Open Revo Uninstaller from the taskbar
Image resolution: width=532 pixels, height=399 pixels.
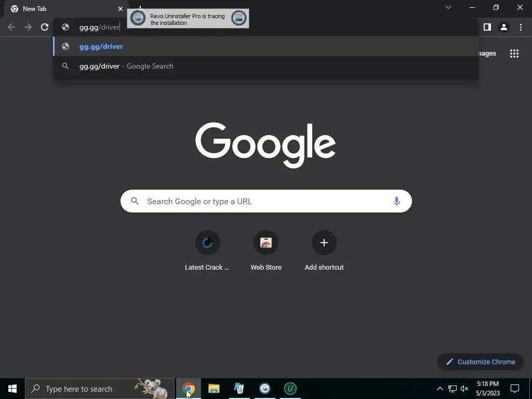[x=239, y=389]
